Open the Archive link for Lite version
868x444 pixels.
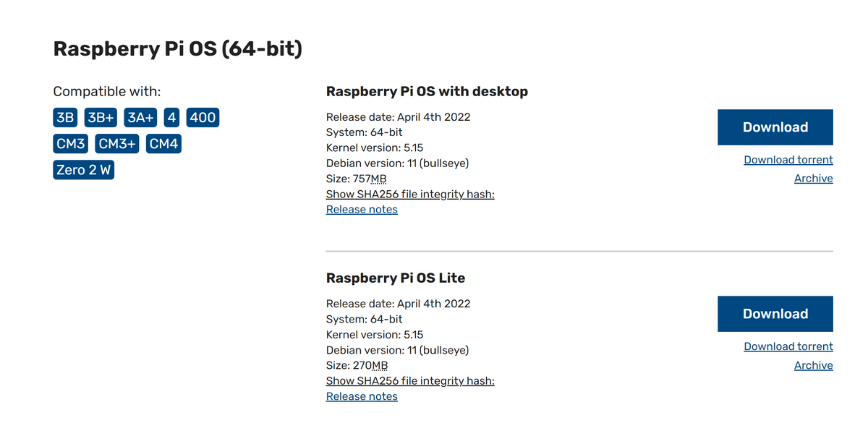(814, 365)
